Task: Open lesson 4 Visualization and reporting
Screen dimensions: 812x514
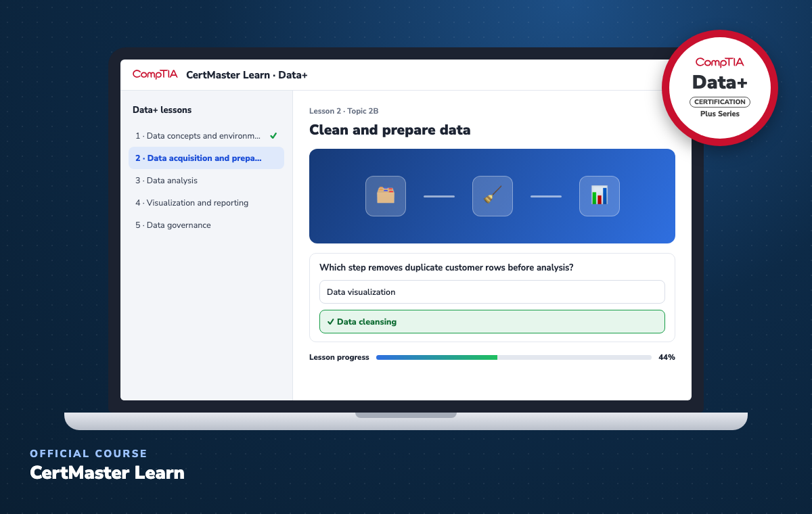Action: [206, 203]
